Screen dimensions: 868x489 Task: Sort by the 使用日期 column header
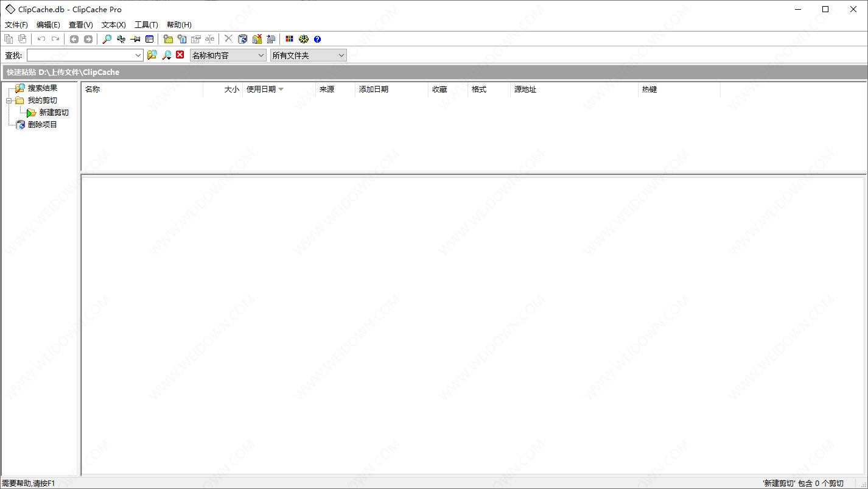click(279, 90)
